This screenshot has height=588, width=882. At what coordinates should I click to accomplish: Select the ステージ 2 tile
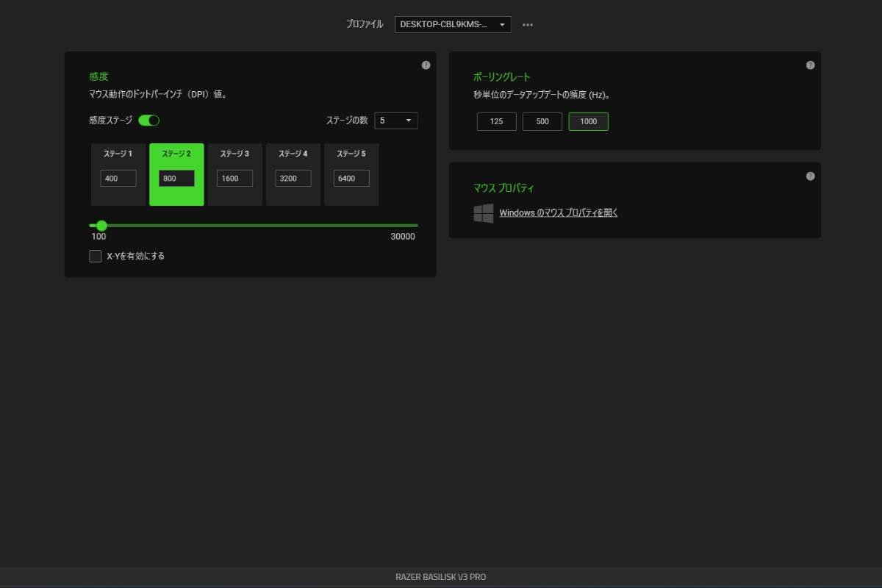(x=176, y=174)
